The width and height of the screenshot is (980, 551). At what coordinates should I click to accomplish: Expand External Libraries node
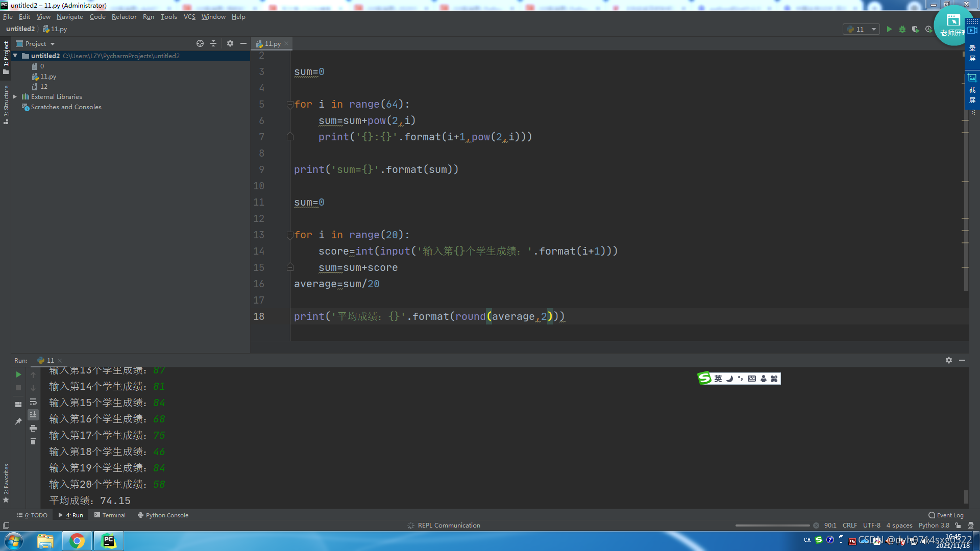tap(15, 96)
